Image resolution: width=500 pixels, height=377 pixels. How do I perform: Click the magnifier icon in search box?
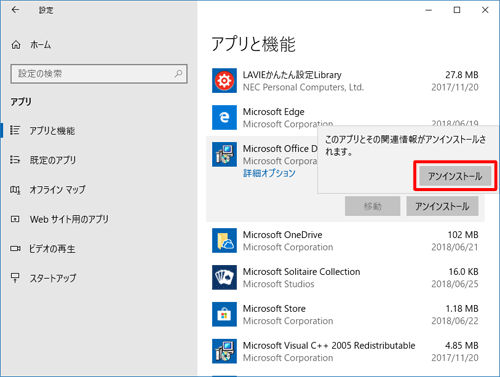[x=179, y=73]
